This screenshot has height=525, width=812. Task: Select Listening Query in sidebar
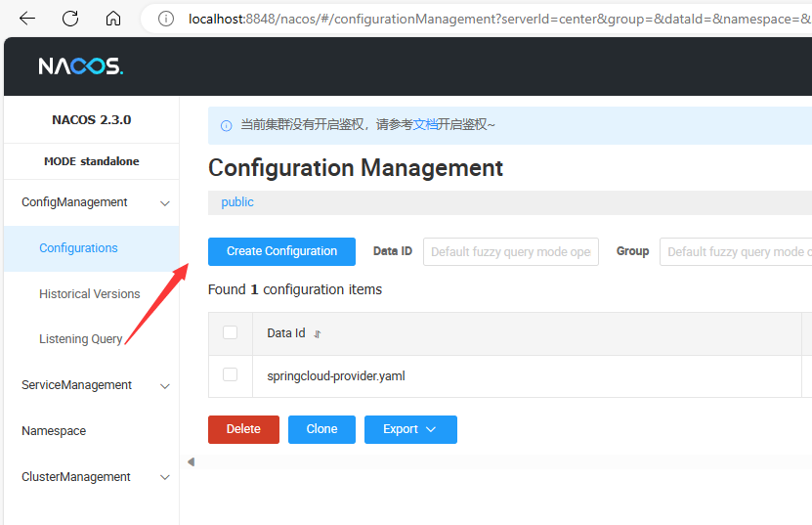tap(81, 339)
